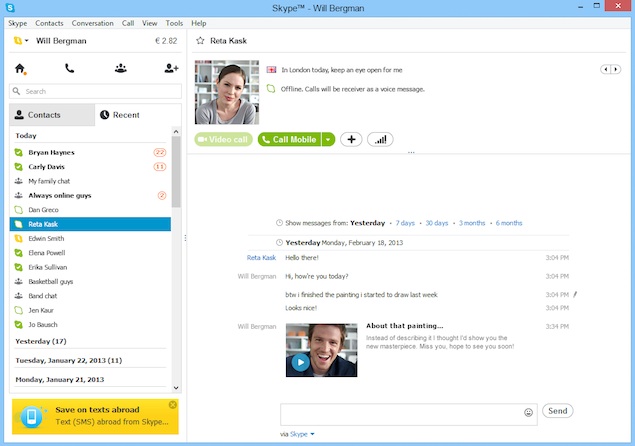Show messages from 30 days
The image size is (635, 446).
[436, 223]
